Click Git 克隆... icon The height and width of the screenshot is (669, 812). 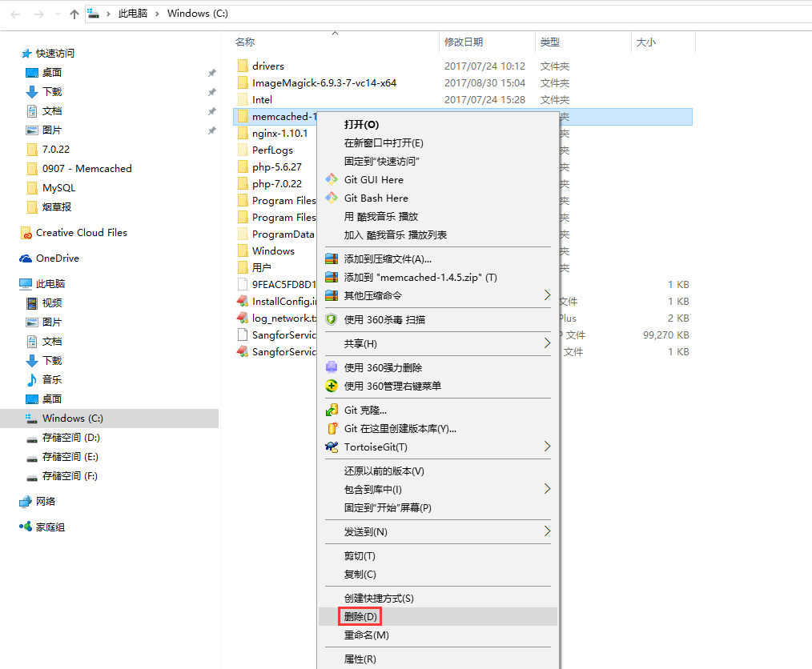[x=332, y=410]
